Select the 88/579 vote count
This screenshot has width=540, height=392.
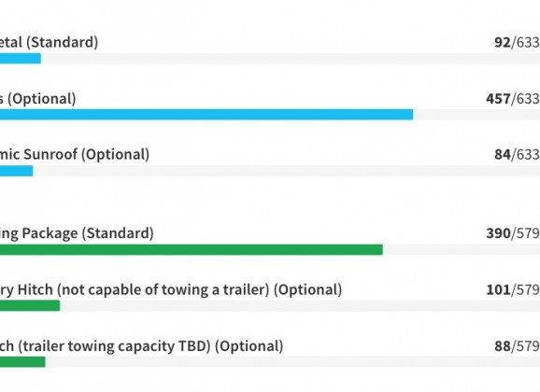pos(518,346)
